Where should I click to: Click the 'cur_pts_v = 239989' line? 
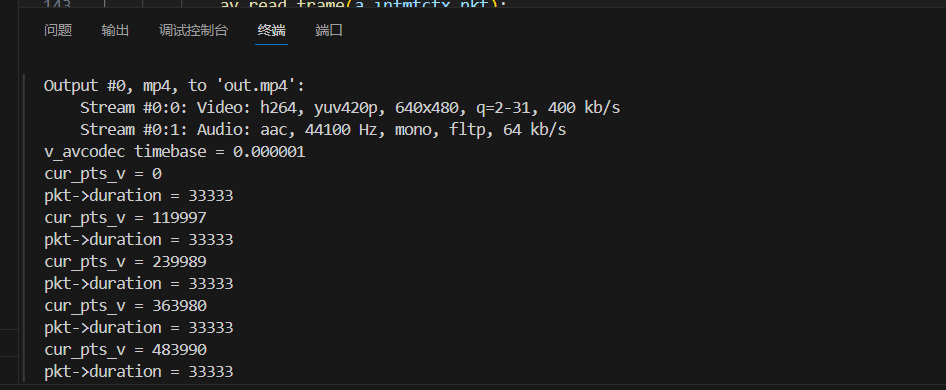(x=125, y=261)
